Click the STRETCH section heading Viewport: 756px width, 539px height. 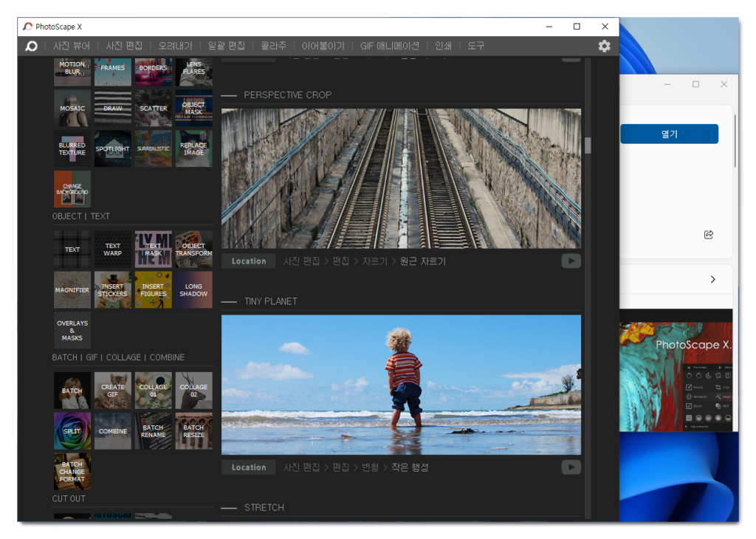click(x=264, y=507)
